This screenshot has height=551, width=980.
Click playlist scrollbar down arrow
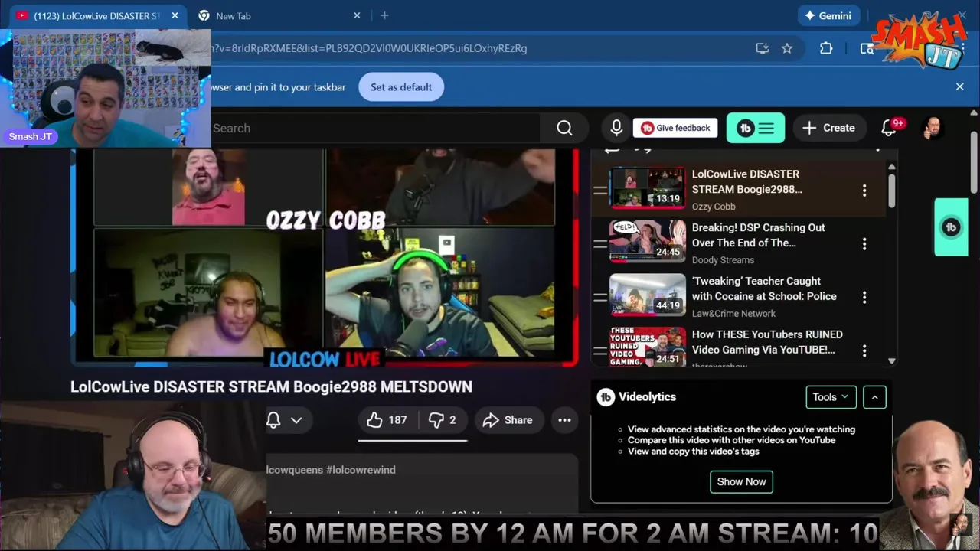coord(891,360)
